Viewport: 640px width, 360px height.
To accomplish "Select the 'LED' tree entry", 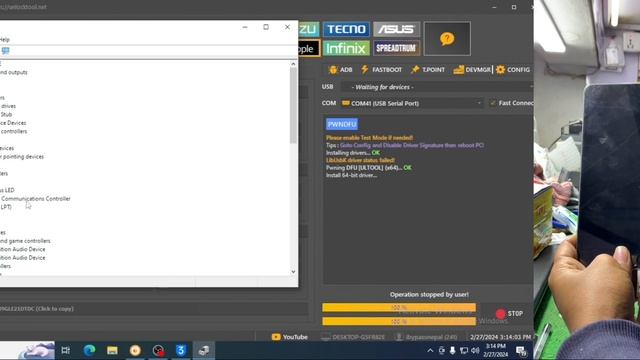I will (7, 190).
